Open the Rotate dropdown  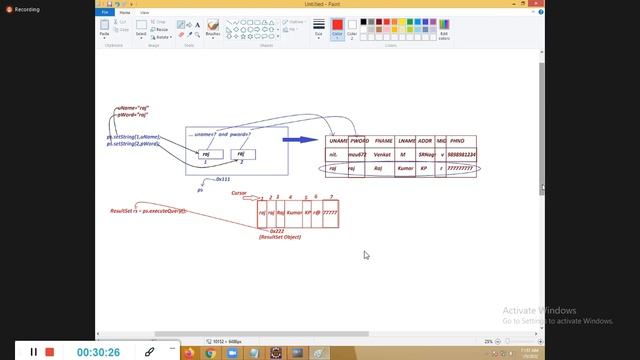[161, 37]
